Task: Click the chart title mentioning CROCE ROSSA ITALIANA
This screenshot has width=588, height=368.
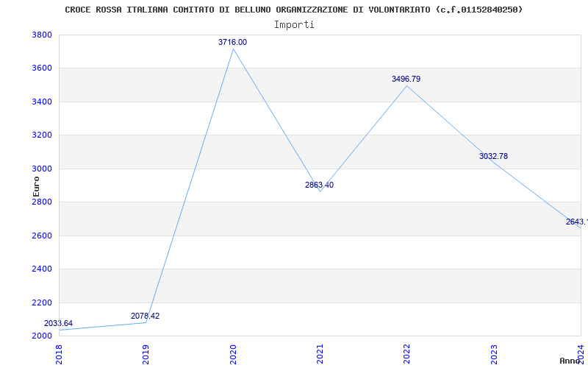Action: tap(293, 10)
